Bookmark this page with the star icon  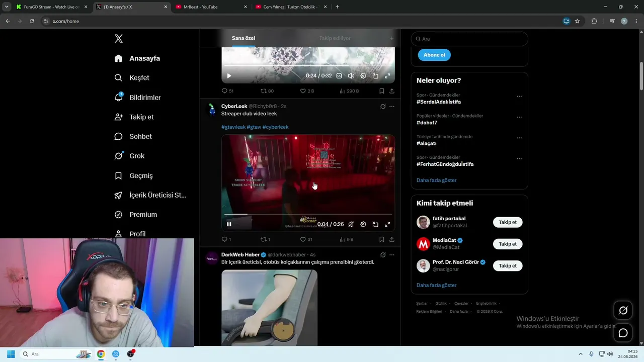pyautogui.click(x=577, y=21)
